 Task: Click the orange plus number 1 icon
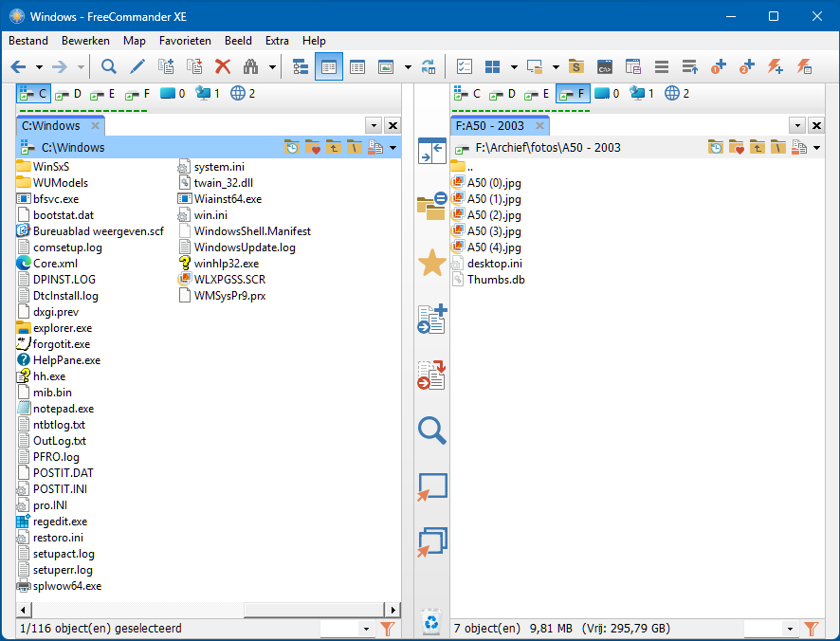pyautogui.click(x=719, y=67)
